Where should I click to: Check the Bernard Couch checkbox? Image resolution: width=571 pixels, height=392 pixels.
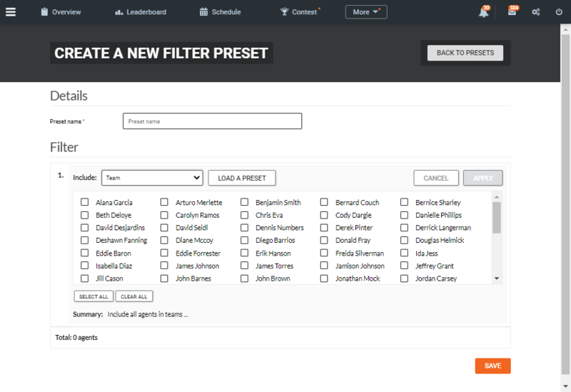[324, 202]
